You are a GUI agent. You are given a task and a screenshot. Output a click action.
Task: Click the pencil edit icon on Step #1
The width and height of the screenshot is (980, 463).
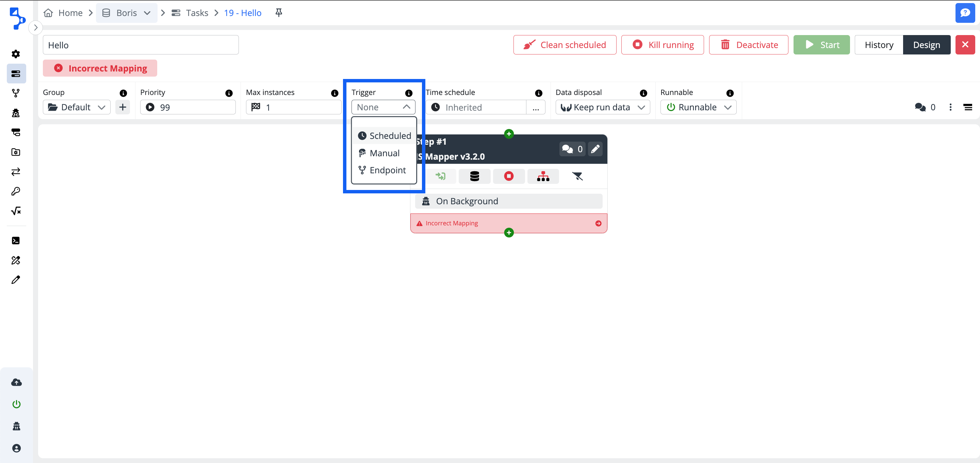[595, 149]
